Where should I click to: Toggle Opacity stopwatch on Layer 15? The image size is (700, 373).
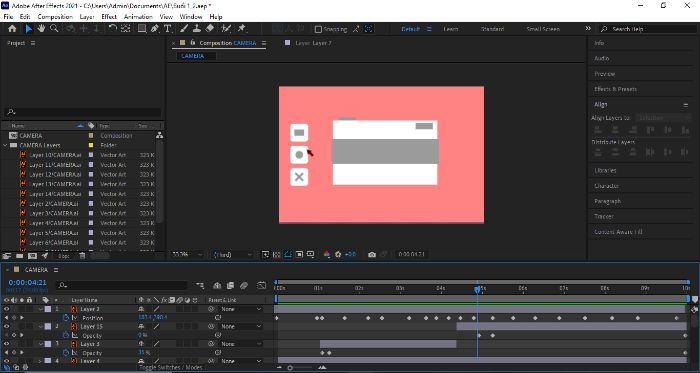coord(66,335)
